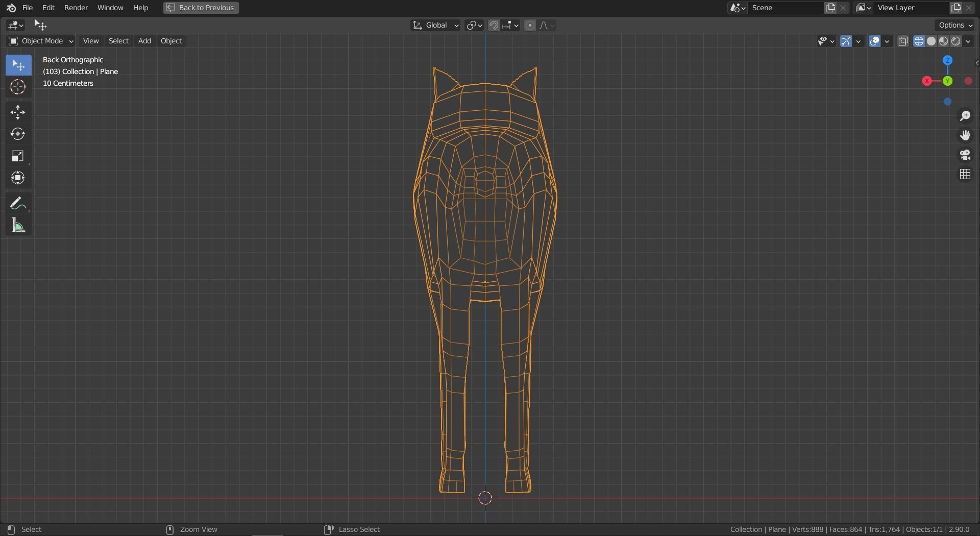The height and width of the screenshot is (536, 980).
Task: Open the pivot point dropdown
Action: [474, 26]
